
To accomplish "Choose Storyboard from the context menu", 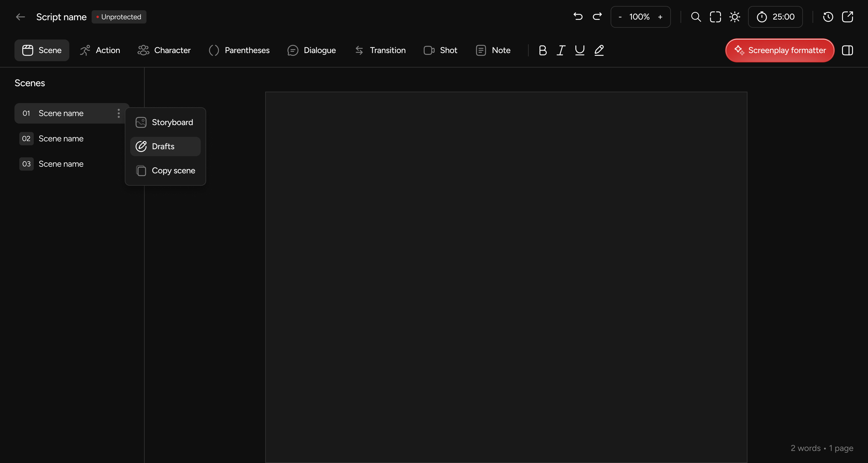I will (x=165, y=122).
